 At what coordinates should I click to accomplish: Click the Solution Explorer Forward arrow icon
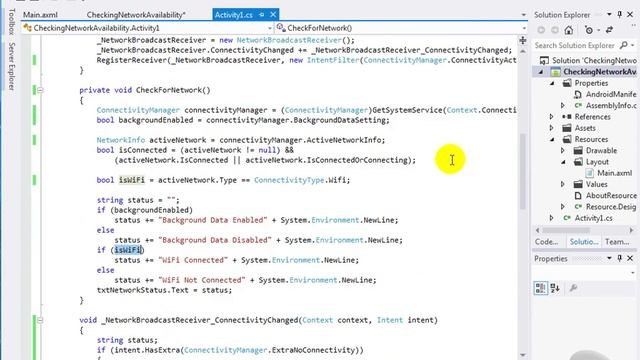pos(555,30)
